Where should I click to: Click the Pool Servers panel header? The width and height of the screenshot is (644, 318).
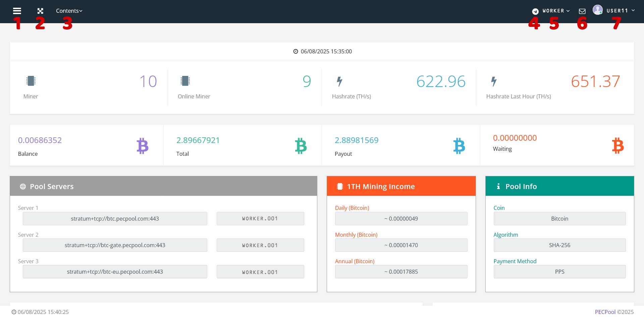click(163, 186)
